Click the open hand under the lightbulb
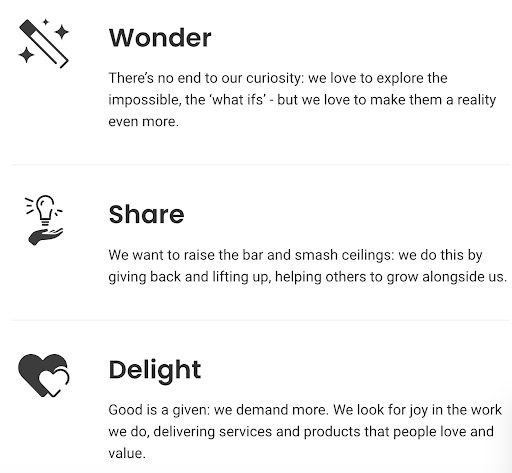 (45, 236)
